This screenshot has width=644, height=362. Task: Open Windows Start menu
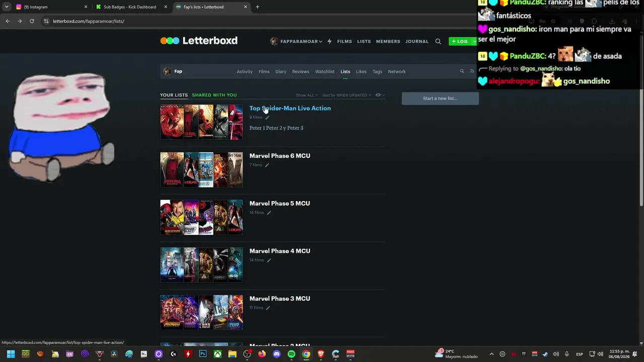point(11,354)
